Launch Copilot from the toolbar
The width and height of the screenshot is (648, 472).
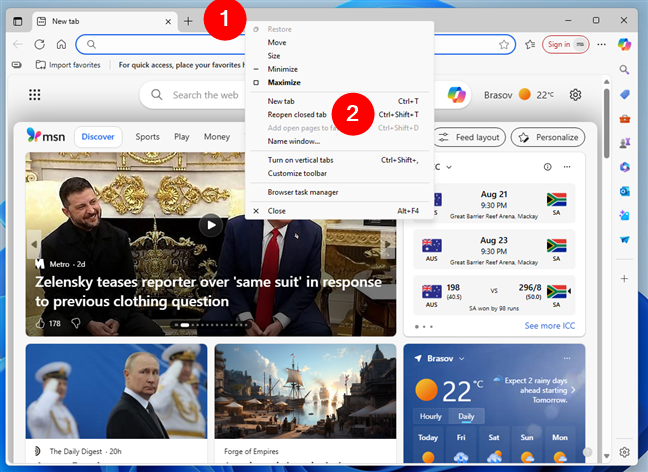coord(624,44)
